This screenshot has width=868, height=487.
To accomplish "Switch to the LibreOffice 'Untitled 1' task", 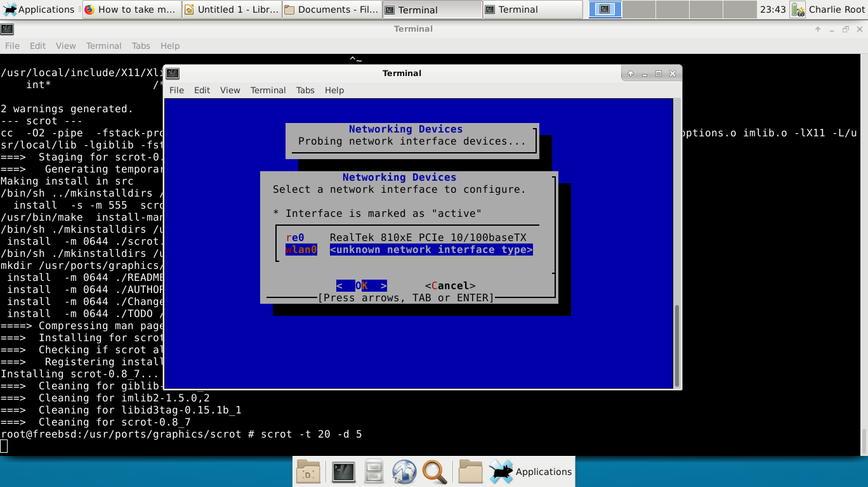I will click(x=232, y=10).
